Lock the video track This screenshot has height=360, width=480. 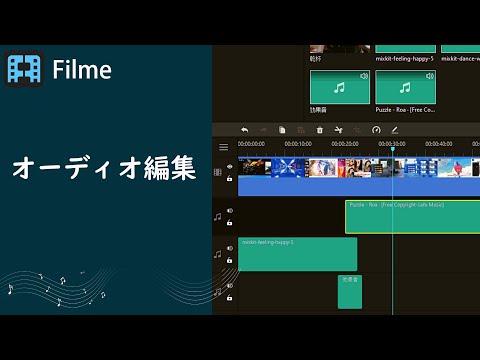pos(229,178)
